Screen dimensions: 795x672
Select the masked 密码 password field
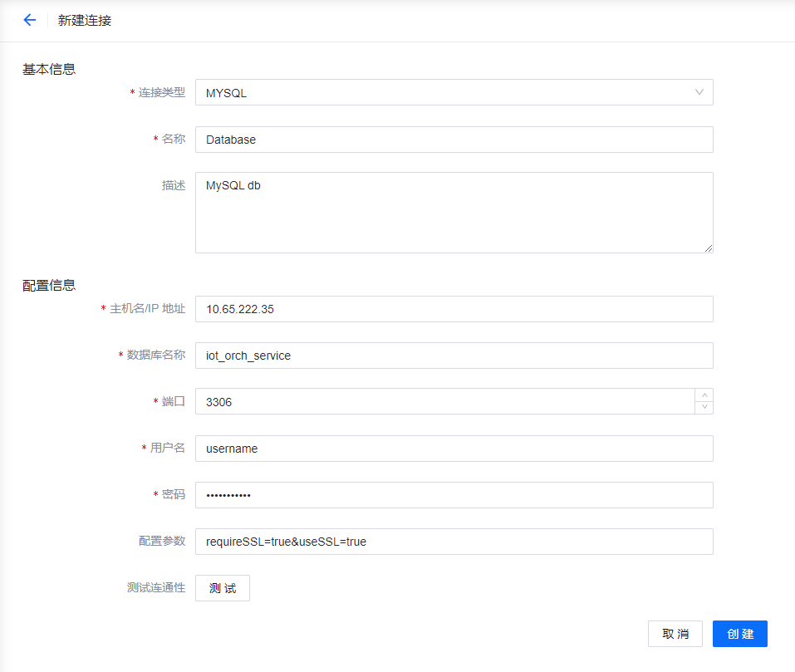pyautogui.click(x=454, y=494)
